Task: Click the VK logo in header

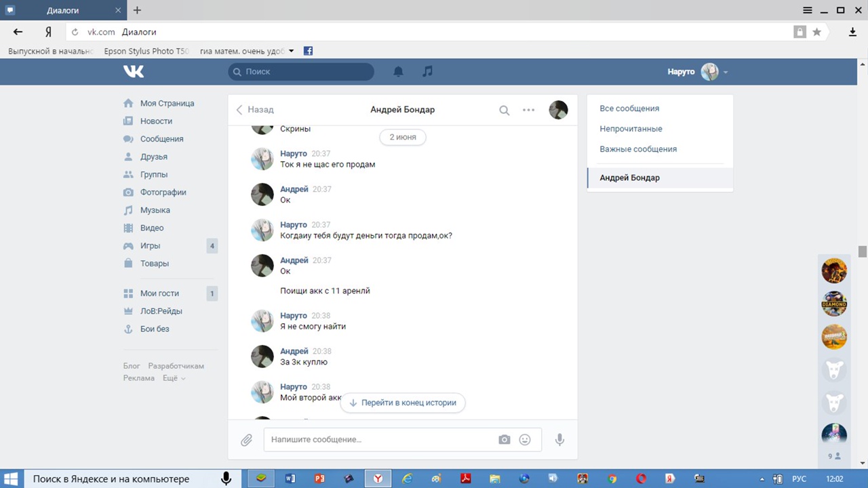Action: point(134,71)
